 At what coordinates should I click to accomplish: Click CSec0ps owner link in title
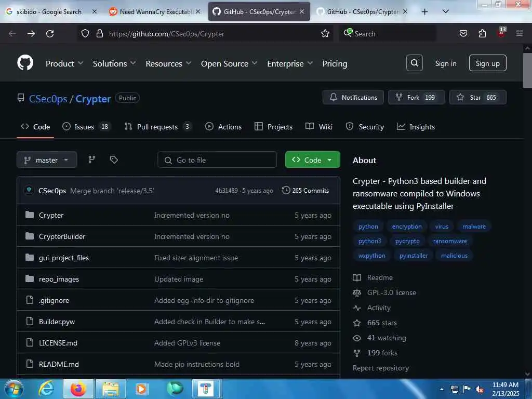[48, 99]
